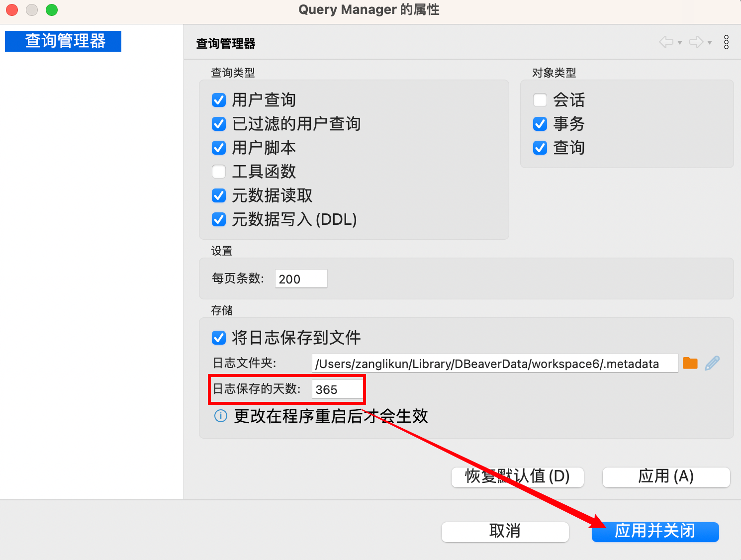Click the info icon beside restart notice
This screenshot has height=560, width=741.
pyautogui.click(x=220, y=416)
